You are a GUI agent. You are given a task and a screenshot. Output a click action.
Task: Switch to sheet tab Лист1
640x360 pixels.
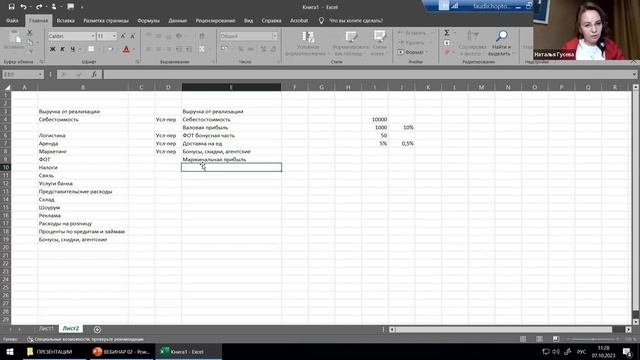click(x=46, y=329)
